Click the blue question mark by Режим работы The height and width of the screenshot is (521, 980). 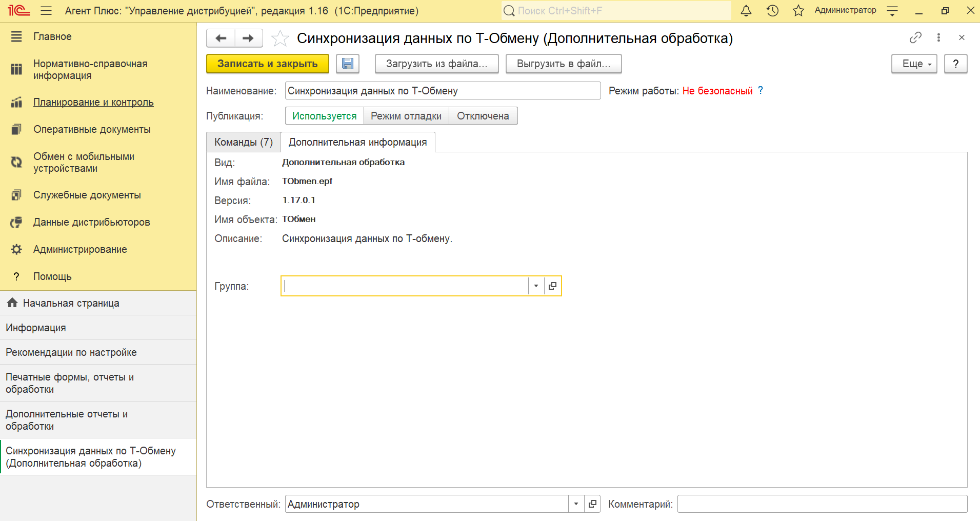761,90
